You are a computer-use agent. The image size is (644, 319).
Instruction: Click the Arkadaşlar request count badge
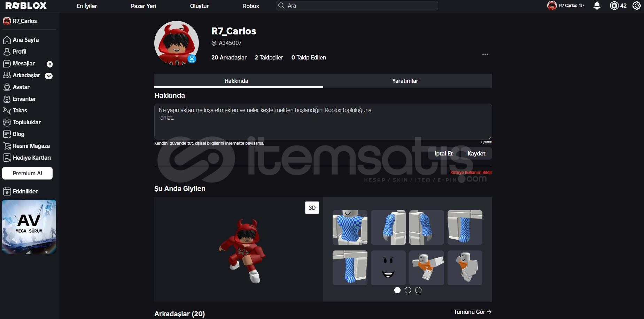pyautogui.click(x=49, y=76)
